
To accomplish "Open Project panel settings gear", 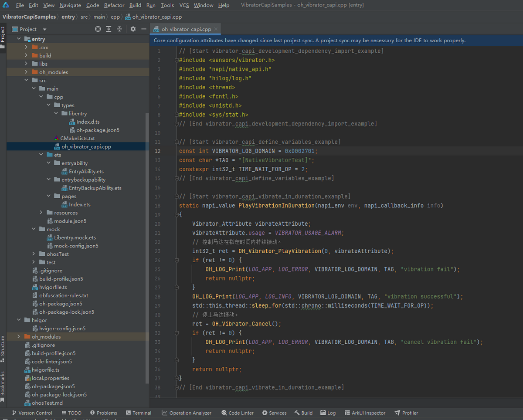I will pos(133,29).
